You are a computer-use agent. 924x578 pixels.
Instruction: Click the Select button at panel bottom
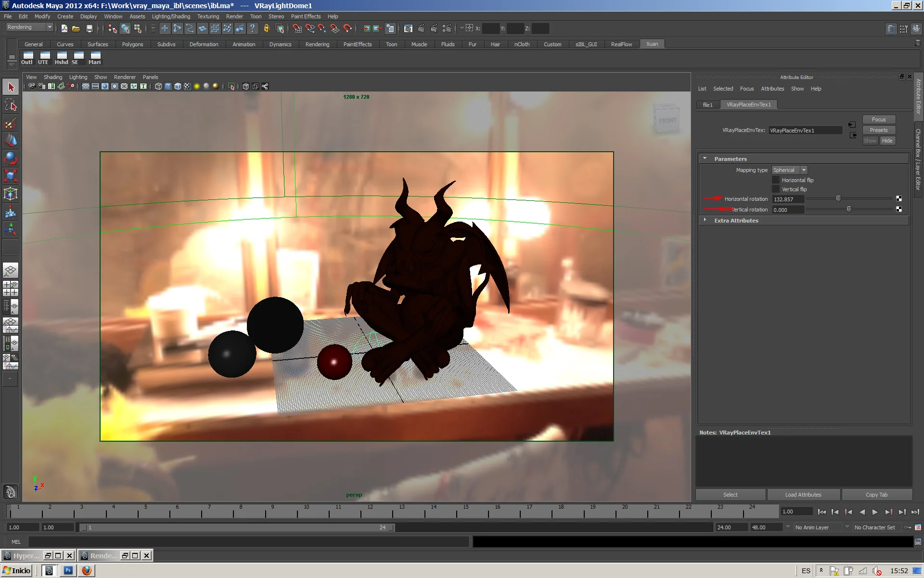730,495
